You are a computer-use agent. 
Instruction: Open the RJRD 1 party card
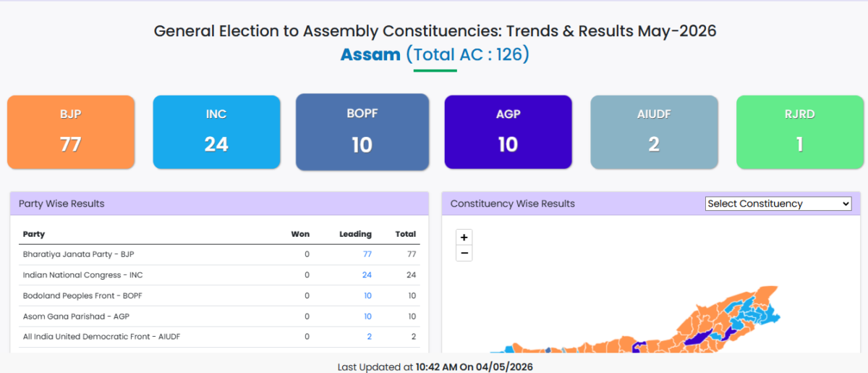point(800,133)
